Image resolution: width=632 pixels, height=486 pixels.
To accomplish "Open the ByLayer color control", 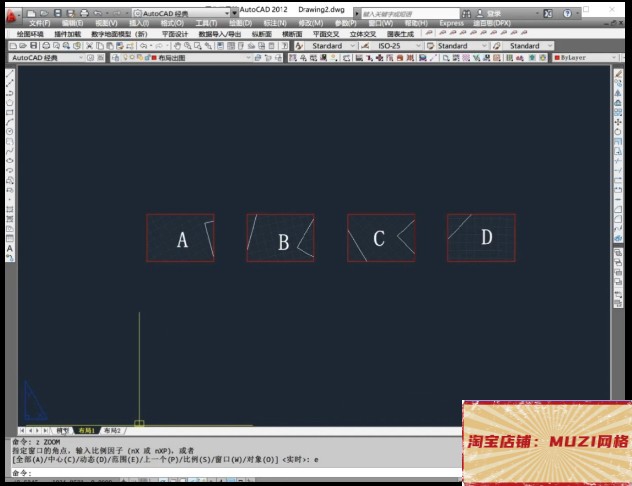I will pyautogui.click(x=585, y=58).
